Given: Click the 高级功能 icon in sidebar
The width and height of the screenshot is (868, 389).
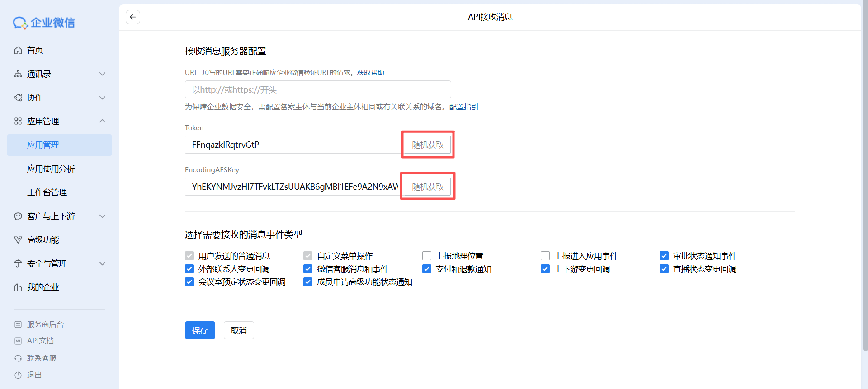Looking at the screenshot, I should 18,240.
